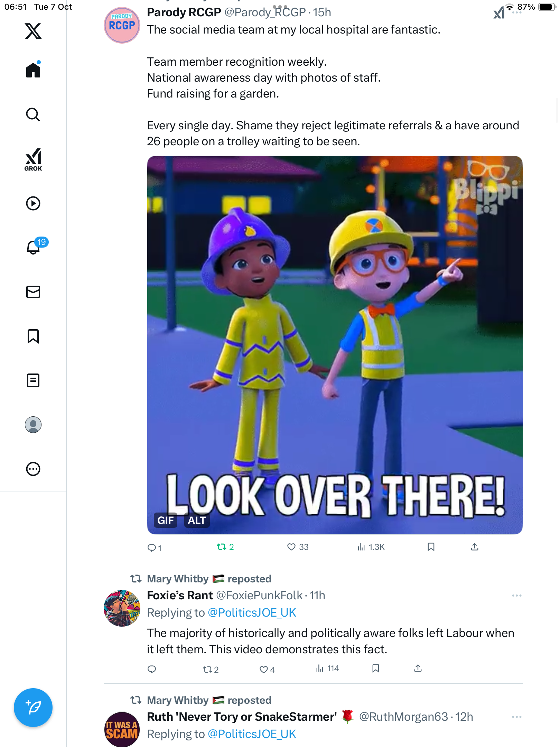
Task: Open notifications bell with 19 badge
Action: point(34,247)
